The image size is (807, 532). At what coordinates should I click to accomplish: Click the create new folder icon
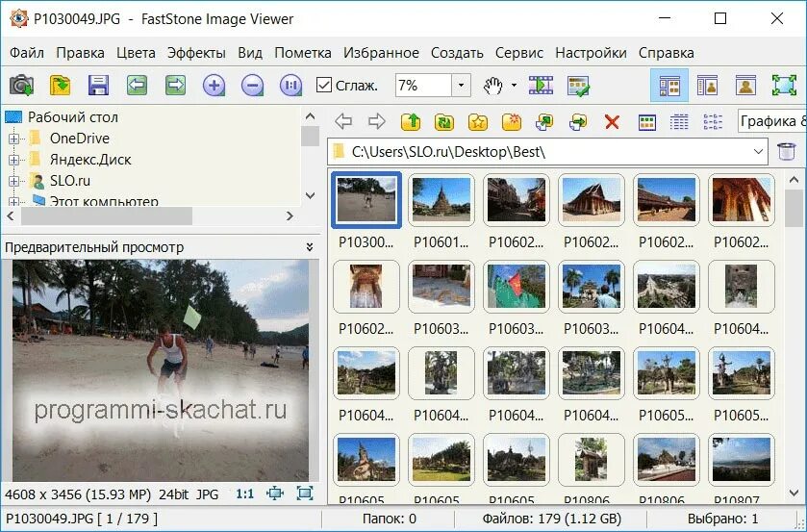(511, 121)
